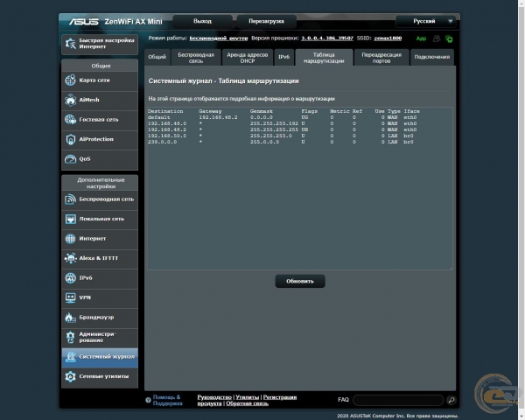
Task: Open the VPN monitor icon
Action: point(70,297)
